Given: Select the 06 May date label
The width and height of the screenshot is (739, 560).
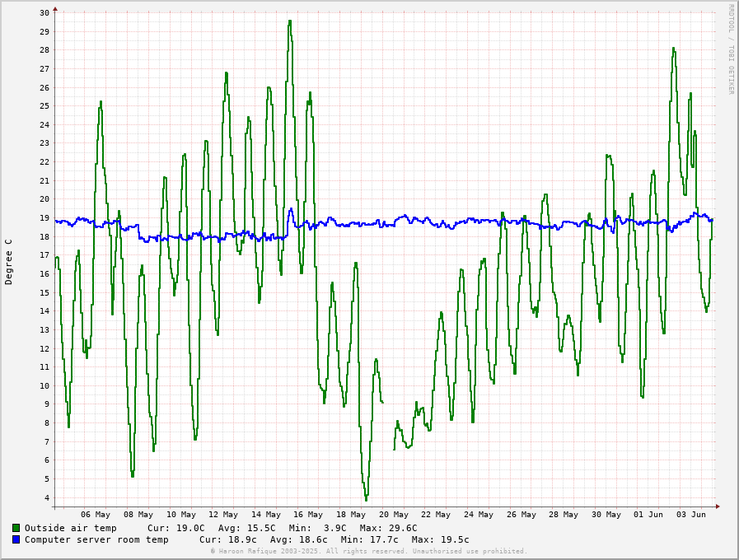Looking at the screenshot, I should tap(96, 515).
